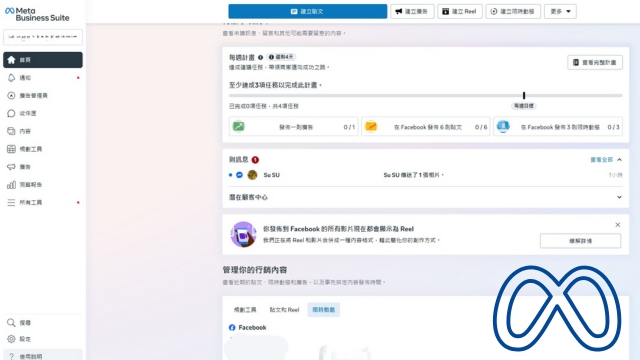
Task: Expand 潛在顧客中心 leads center chevron
Action: coord(619,197)
